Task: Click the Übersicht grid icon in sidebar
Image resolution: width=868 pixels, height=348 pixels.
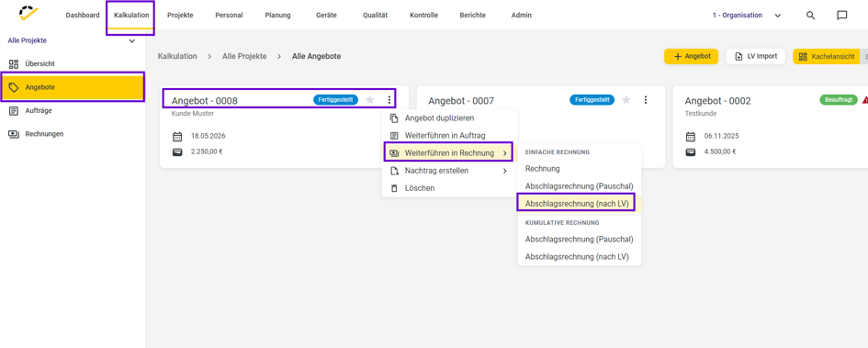Action: [14, 63]
